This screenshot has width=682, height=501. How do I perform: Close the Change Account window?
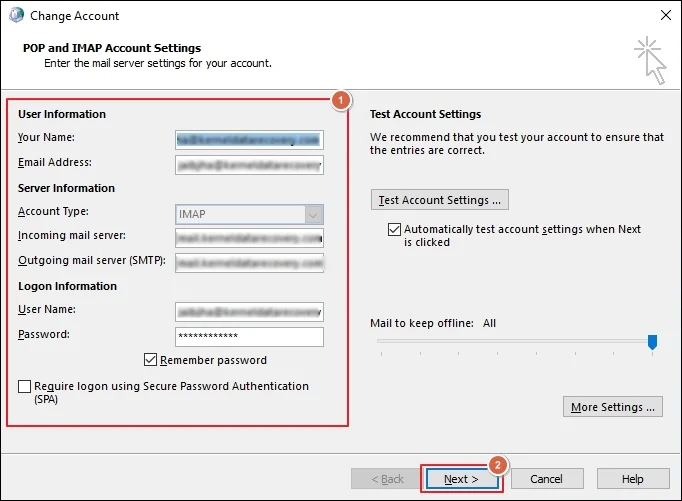(x=665, y=15)
